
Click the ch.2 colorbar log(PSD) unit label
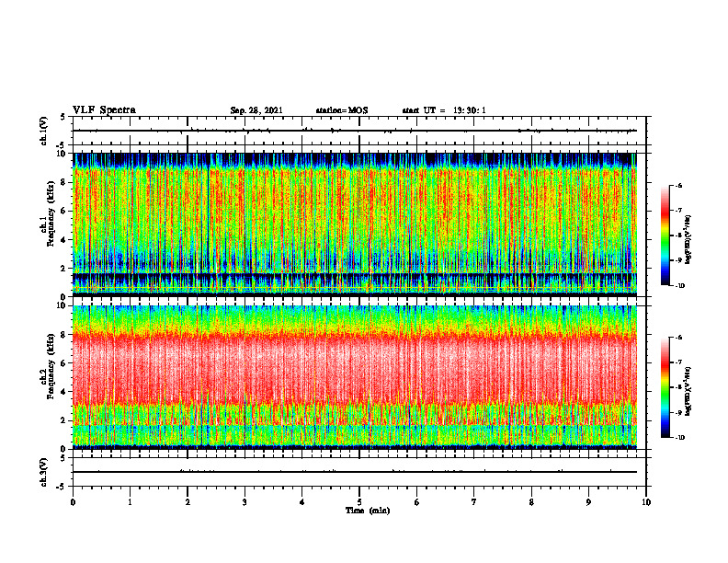click(x=689, y=391)
